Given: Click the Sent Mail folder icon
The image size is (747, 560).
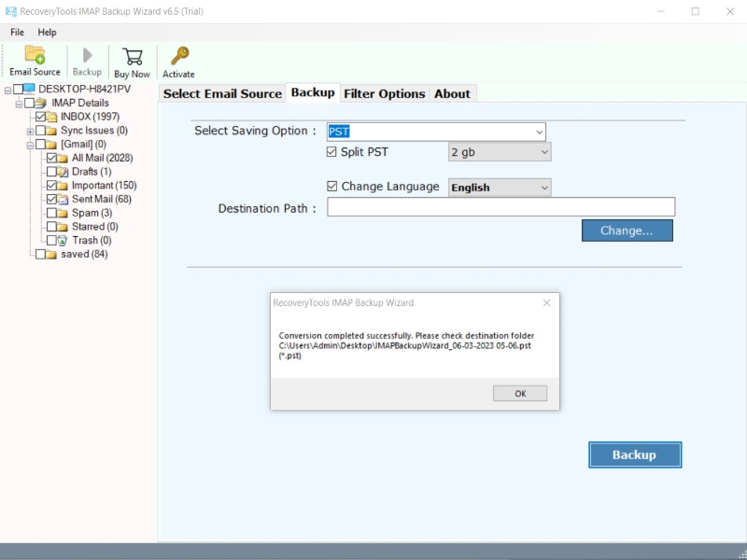Looking at the screenshot, I should 63,200.
